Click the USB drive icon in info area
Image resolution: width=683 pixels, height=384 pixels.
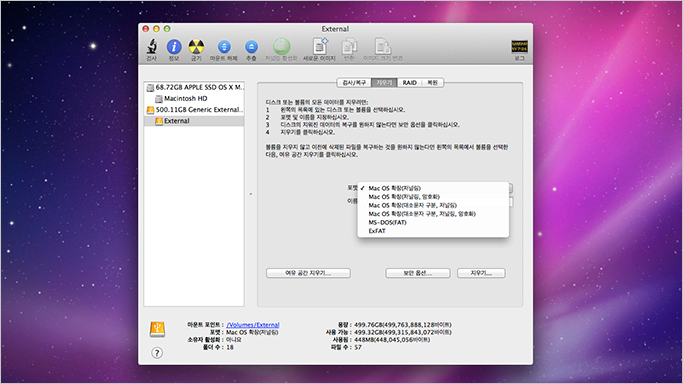tap(157, 330)
